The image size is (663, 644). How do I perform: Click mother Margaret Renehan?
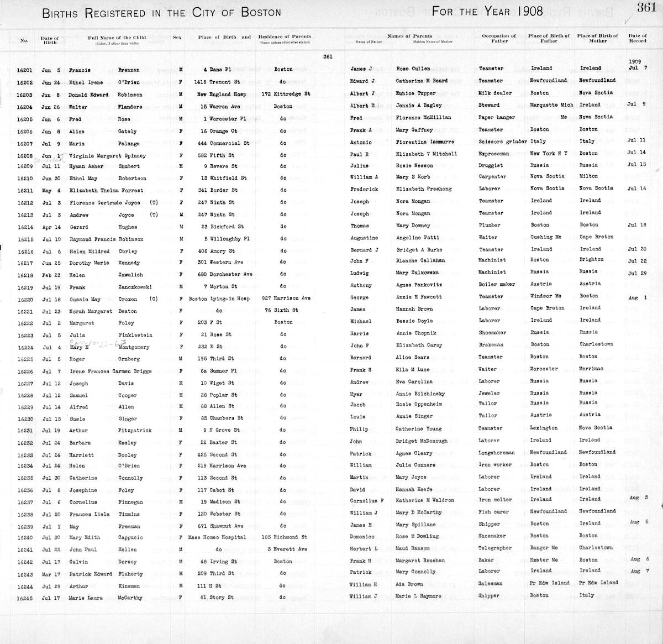pos(420,560)
